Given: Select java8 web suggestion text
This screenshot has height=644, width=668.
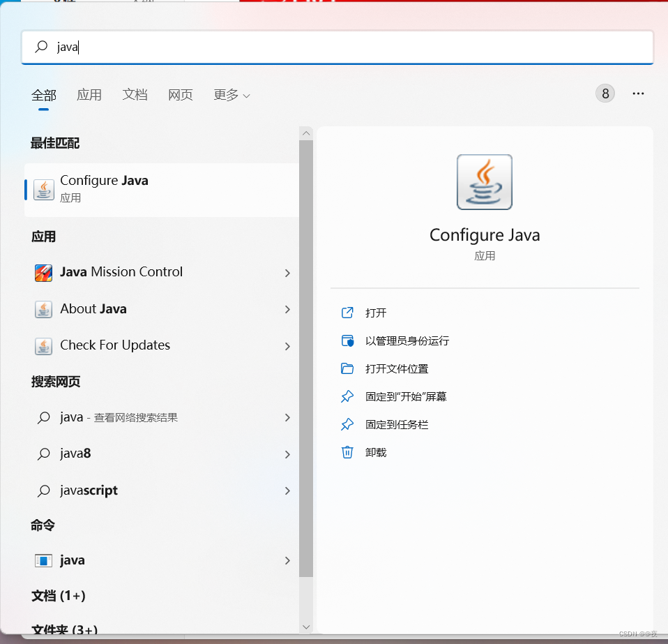Looking at the screenshot, I should (75, 454).
